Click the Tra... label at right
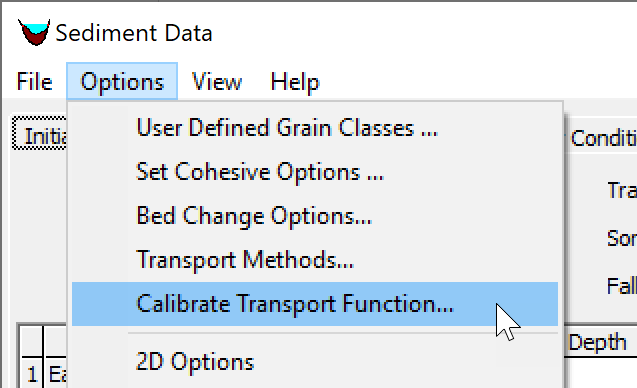The height and width of the screenshot is (388, 637). point(622,190)
